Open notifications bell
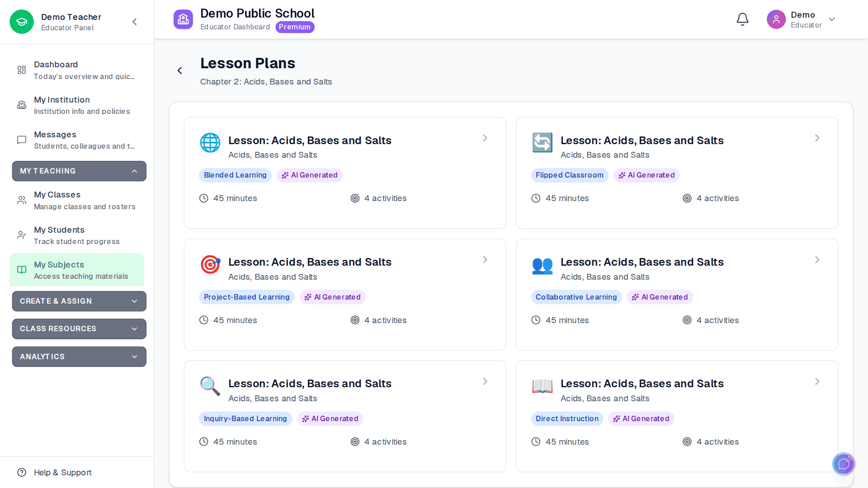 coord(742,19)
